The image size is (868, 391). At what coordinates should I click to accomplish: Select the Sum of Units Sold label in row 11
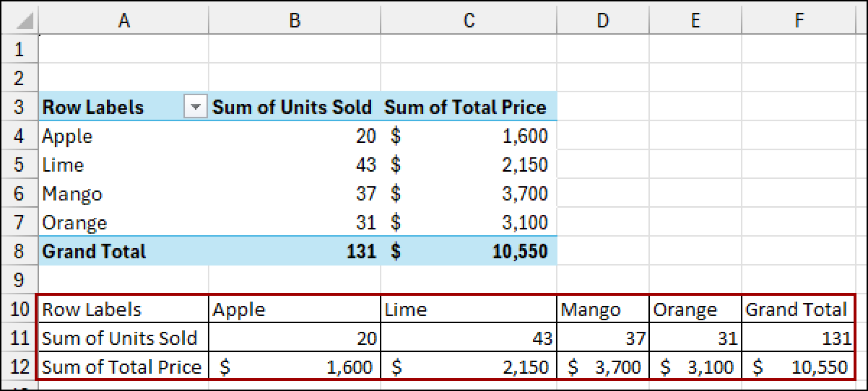[120, 338]
